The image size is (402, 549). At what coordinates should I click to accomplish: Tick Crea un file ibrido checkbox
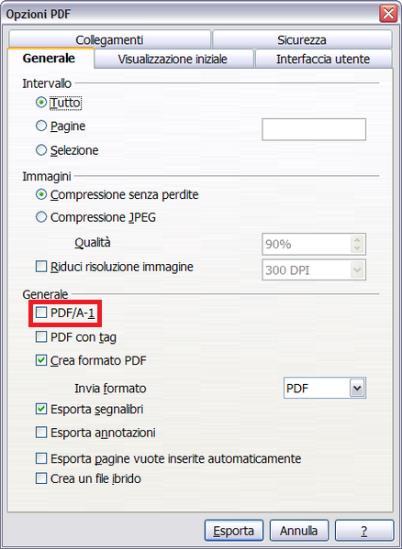pyautogui.click(x=41, y=478)
